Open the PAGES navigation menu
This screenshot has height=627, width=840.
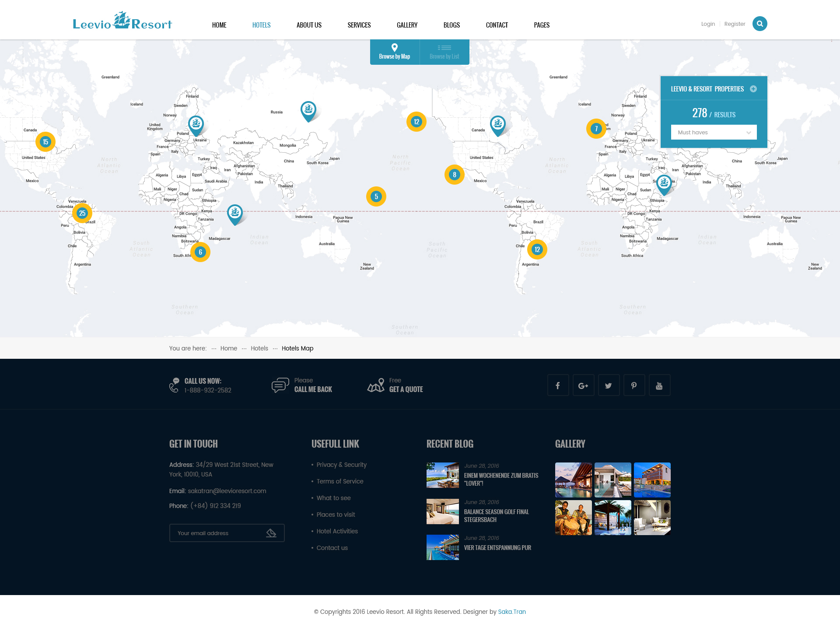click(x=542, y=25)
